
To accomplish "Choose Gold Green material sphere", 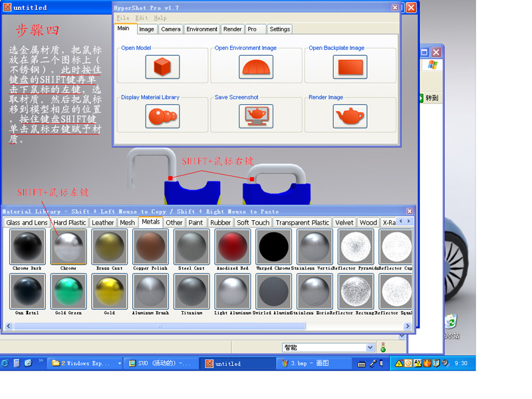I will pyautogui.click(x=68, y=292).
